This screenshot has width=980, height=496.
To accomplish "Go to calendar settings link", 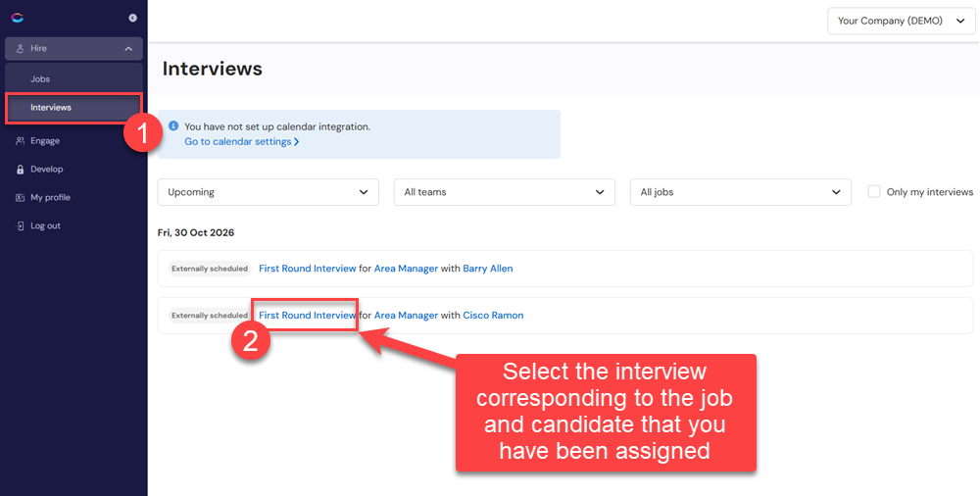I will [x=241, y=142].
